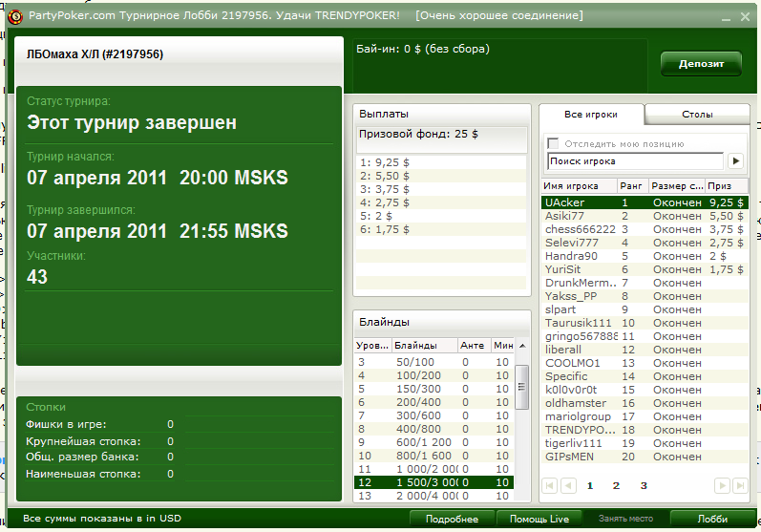Go to previous page of player list
The height and width of the screenshot is (532, 761).
568,485
